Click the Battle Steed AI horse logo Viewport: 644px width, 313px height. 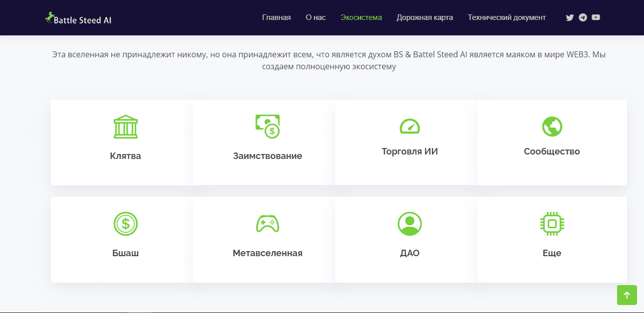49,16
